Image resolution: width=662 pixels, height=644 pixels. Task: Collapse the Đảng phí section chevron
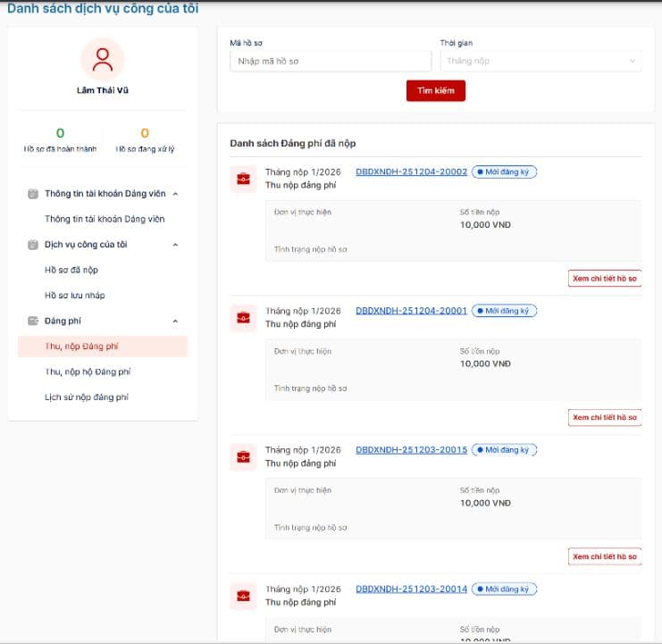pos(176,322)
